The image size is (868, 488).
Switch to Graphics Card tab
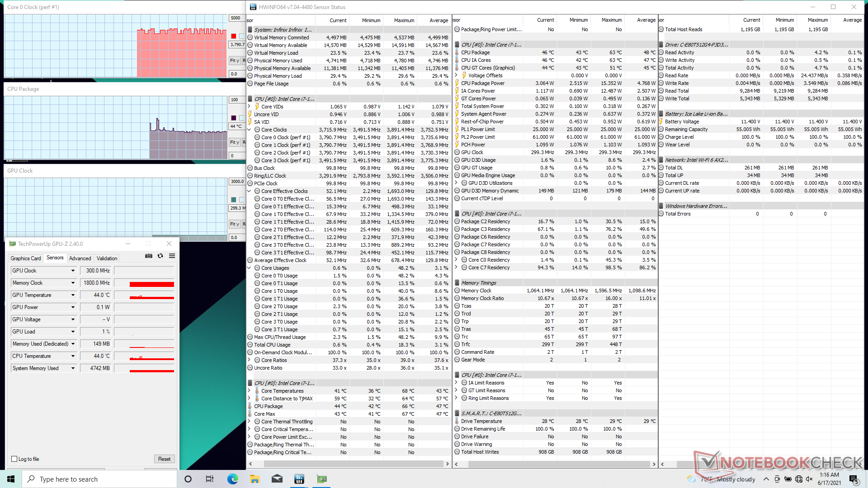(x=26, y=258)
